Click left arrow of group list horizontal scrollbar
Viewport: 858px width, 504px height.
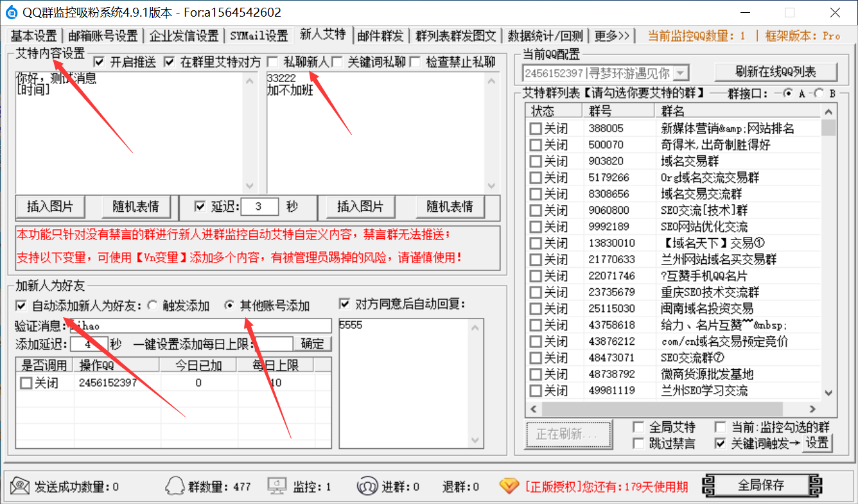coord(532,409)
